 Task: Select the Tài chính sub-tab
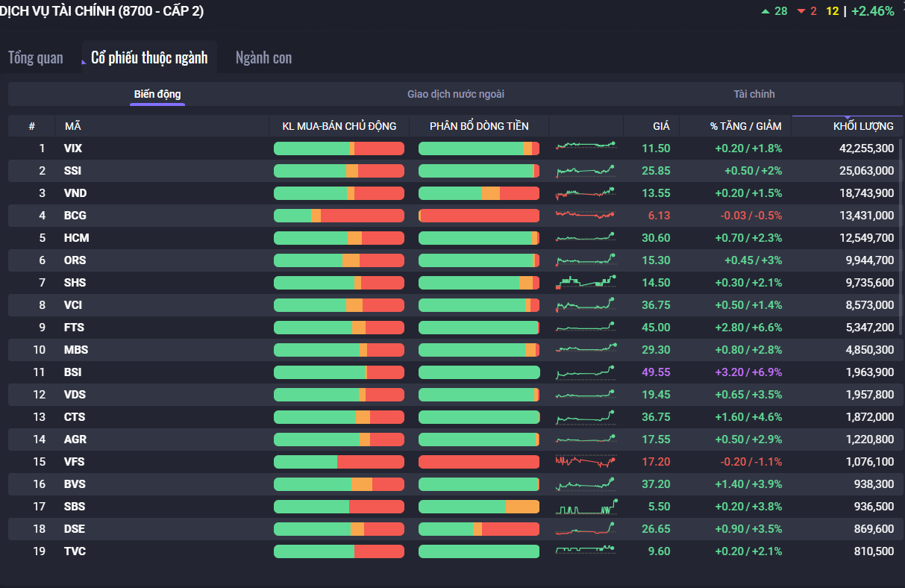click(754, 94)
